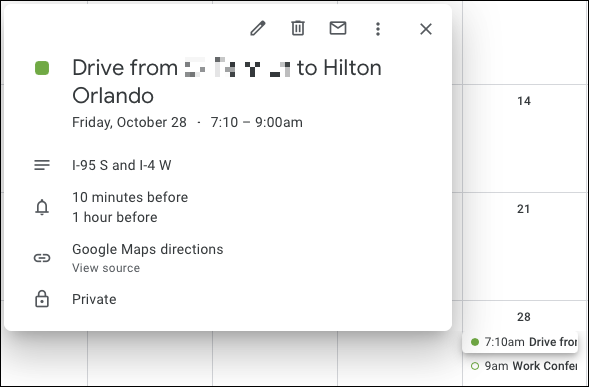Select calendar day 21
The width and height of the screenshot is (589, 387).
click(524, 209)
